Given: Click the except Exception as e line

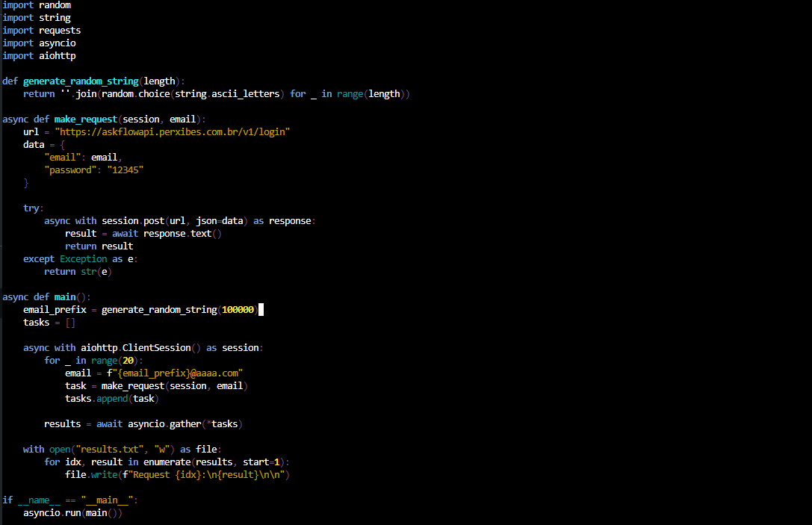Looking at the screenshot, I should click(x=81, y=258).
